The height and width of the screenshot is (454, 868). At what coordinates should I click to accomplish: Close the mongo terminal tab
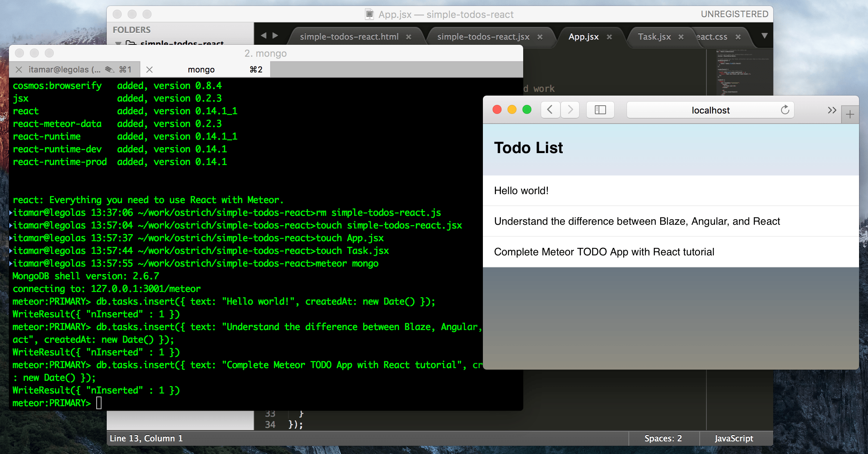149,69
